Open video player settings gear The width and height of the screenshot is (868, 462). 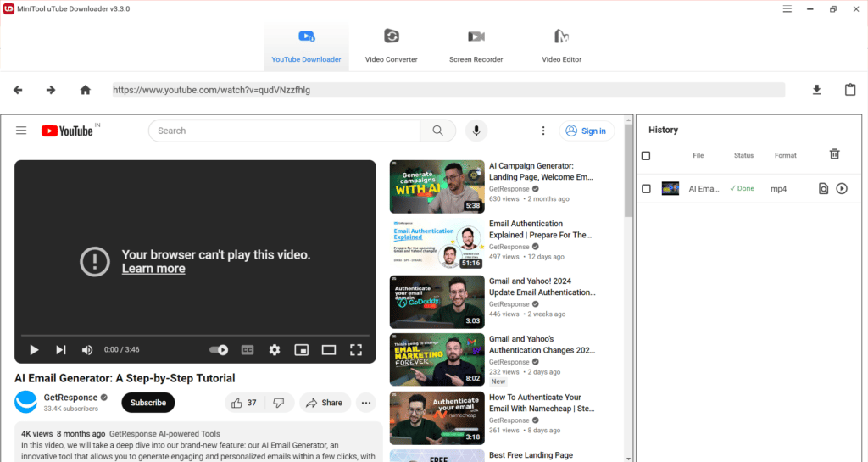[x=275, y=350]
